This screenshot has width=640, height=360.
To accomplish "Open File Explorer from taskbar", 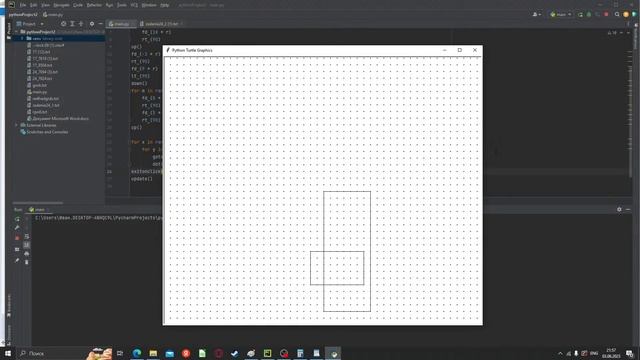I will tap(153, 353).
